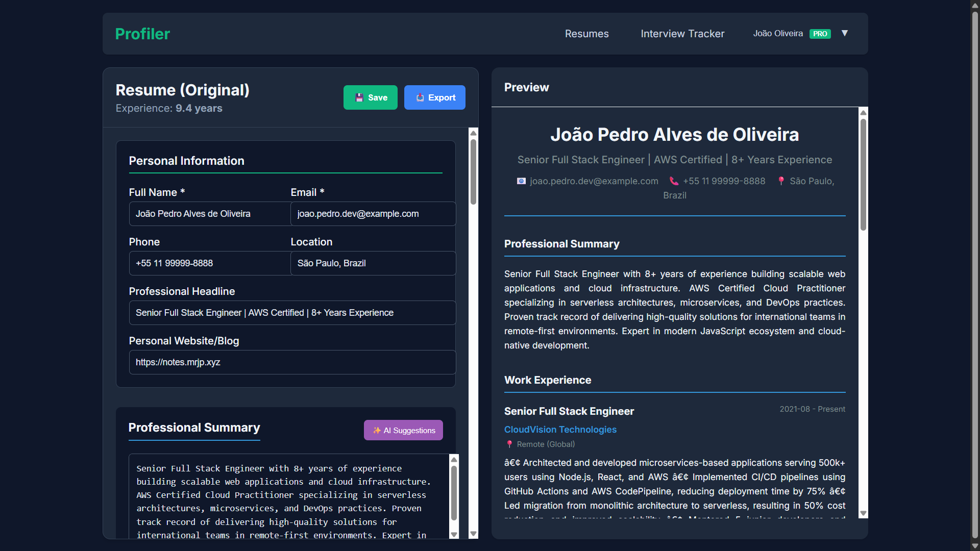The image size is (980, 551).
Task: Select the download icon on Export button
Action: [420, 97]
